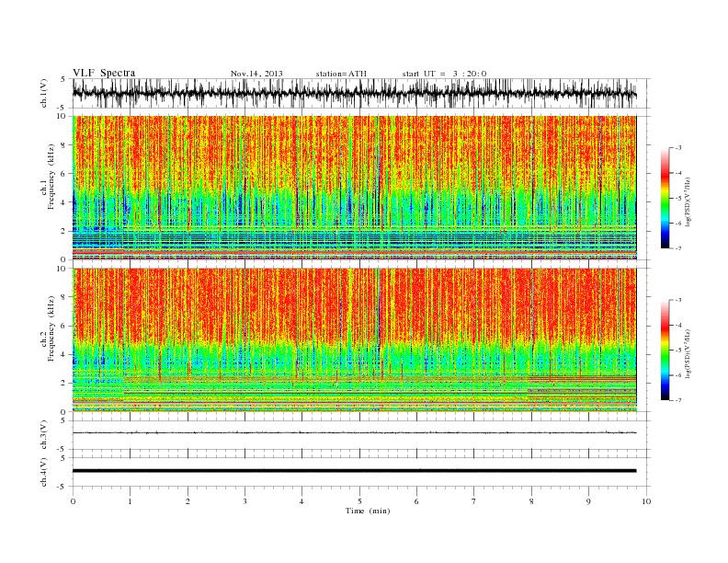This screenshot has height=563, width=728.
Task: Click the "Time (min)" axis label
Action: 368,511
